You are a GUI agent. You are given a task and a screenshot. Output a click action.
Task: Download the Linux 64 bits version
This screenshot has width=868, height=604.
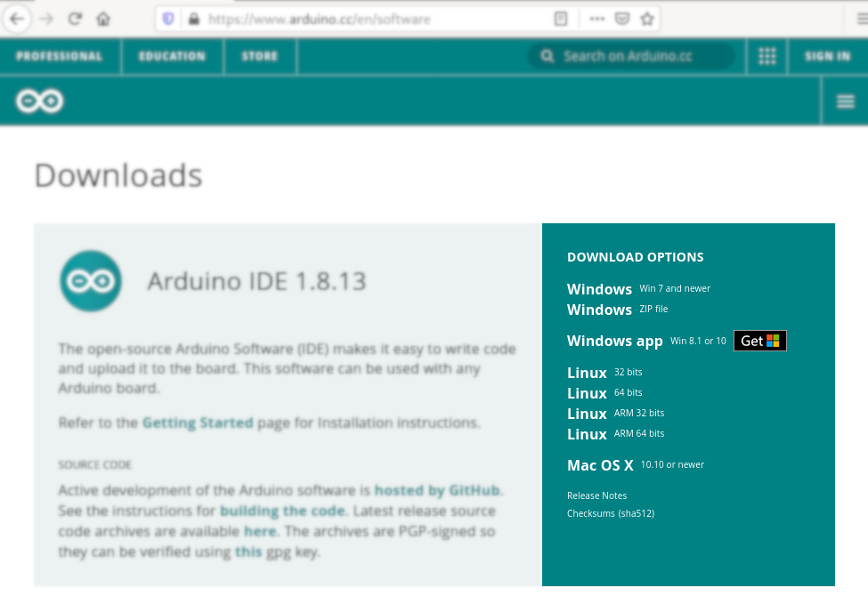587,393
